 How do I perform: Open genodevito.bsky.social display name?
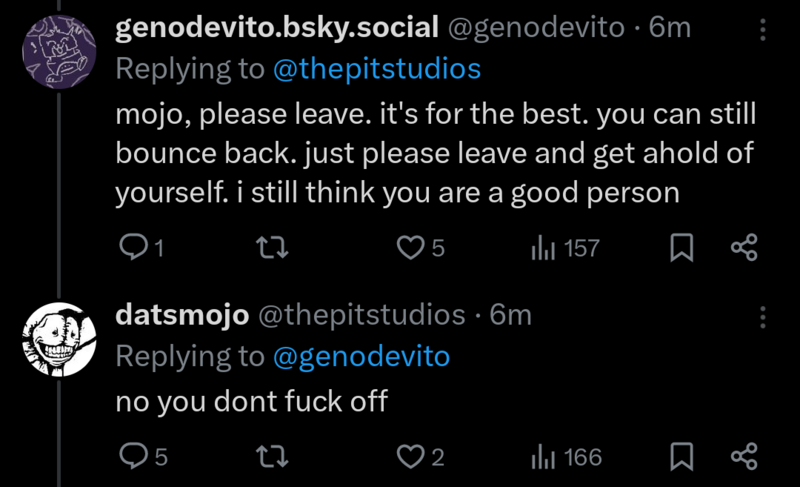coord(277,28)
